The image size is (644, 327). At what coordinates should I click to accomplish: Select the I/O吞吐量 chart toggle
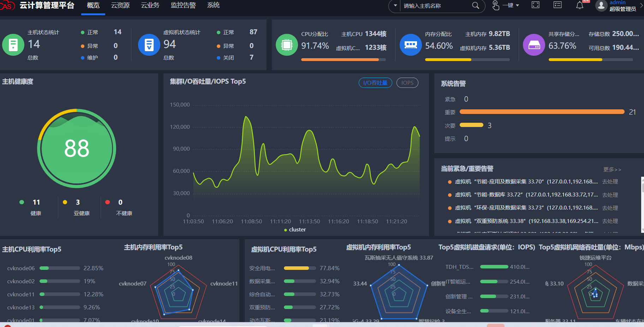[375, 83]
